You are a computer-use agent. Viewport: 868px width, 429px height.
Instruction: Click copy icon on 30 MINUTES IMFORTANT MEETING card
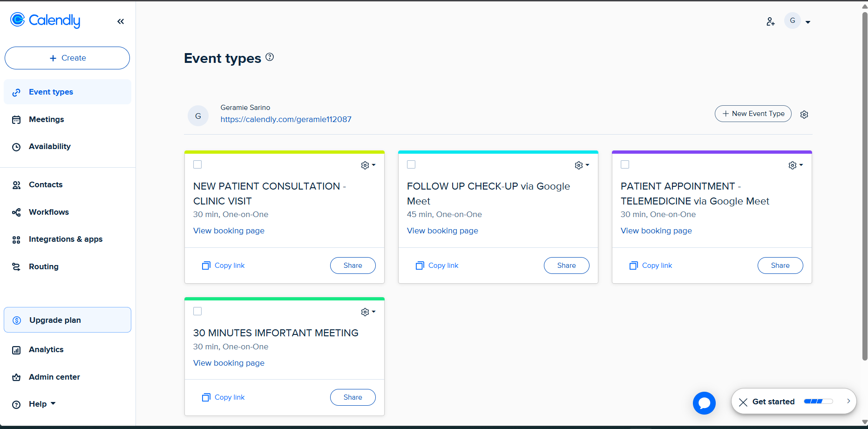click(x=206, y=397)
